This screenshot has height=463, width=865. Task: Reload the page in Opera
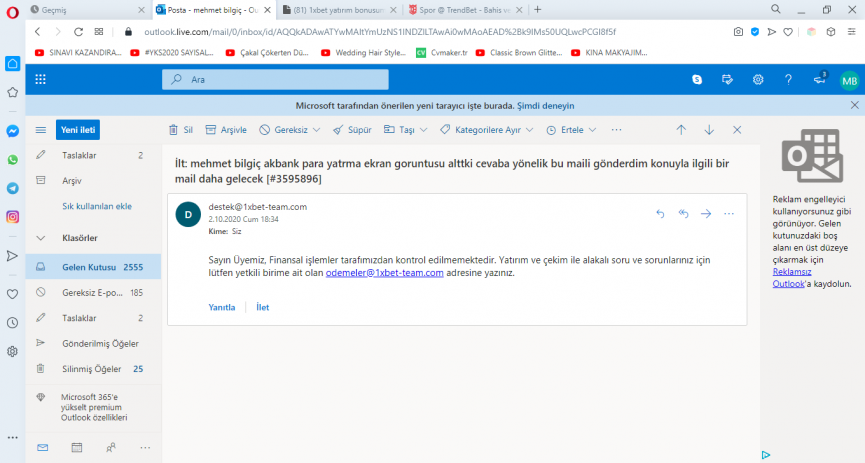[x=78, y=32]
